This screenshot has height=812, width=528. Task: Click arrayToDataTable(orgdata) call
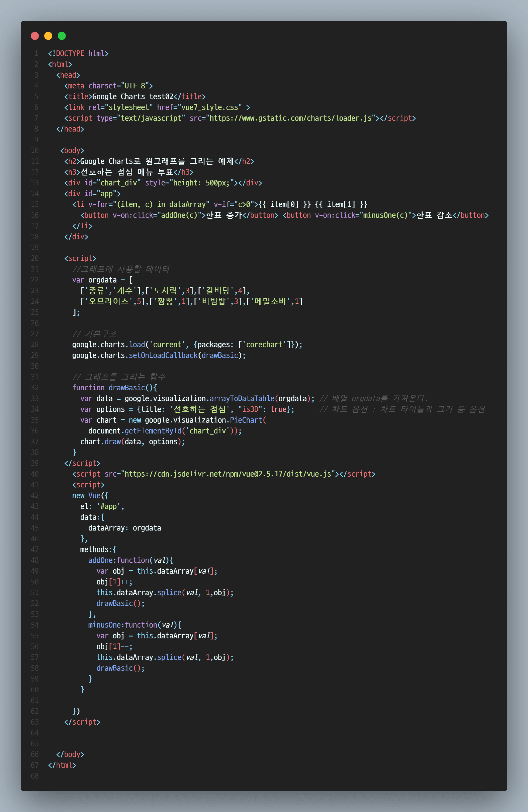click(260, 398)
